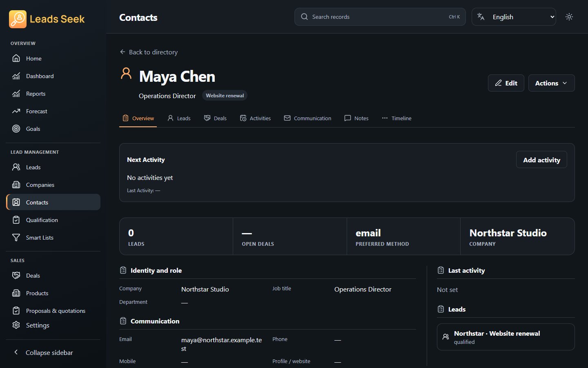Click Add activity button

pos(541,160)
